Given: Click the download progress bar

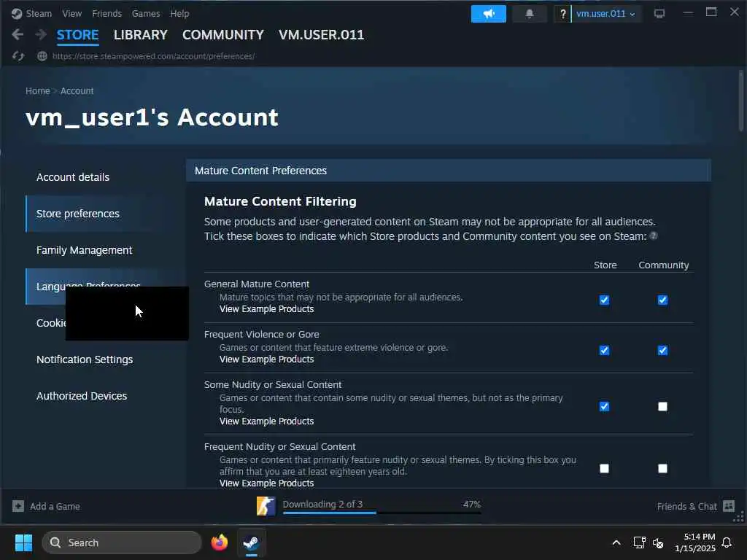Looking at the screenshot, I should click(382, 513).
